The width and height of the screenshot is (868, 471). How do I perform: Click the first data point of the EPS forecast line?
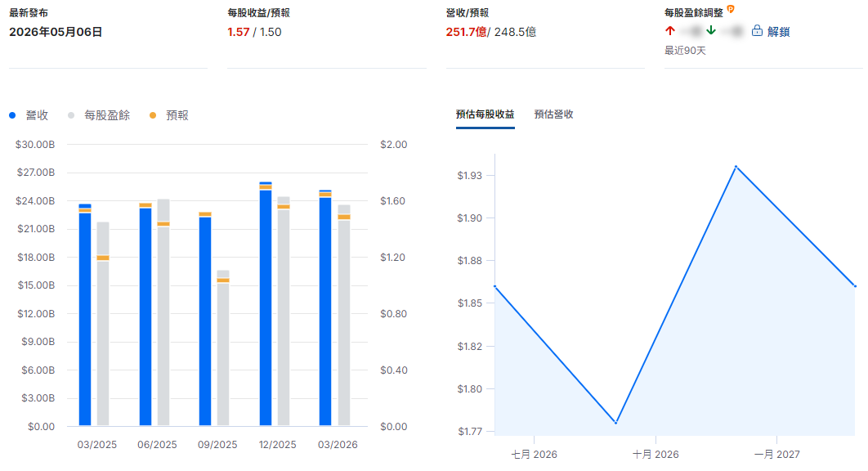[495, 286]
